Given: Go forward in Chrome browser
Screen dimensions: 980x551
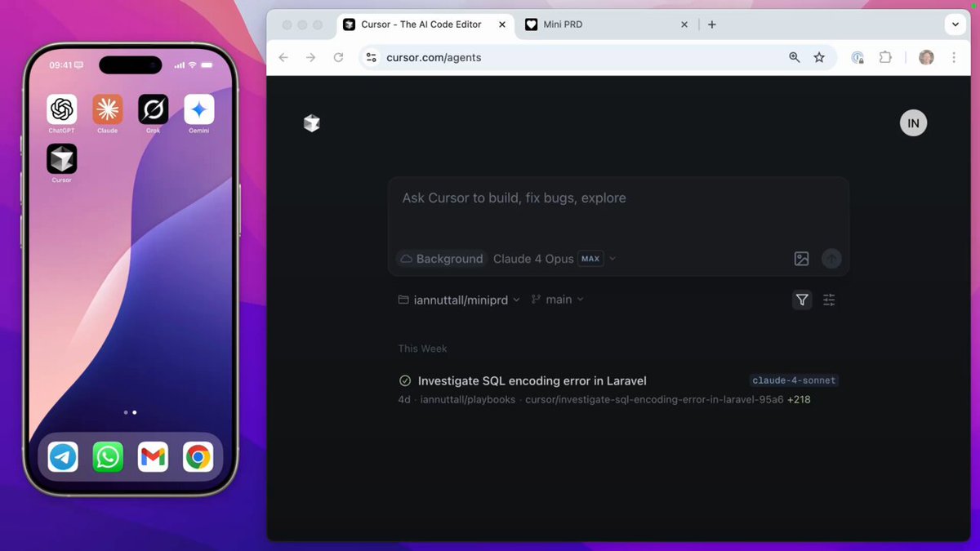Looking at the screenshot, I should pos(310,57).
